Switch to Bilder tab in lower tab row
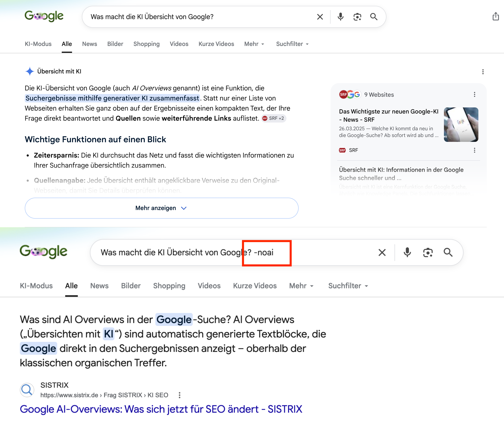 131,286
